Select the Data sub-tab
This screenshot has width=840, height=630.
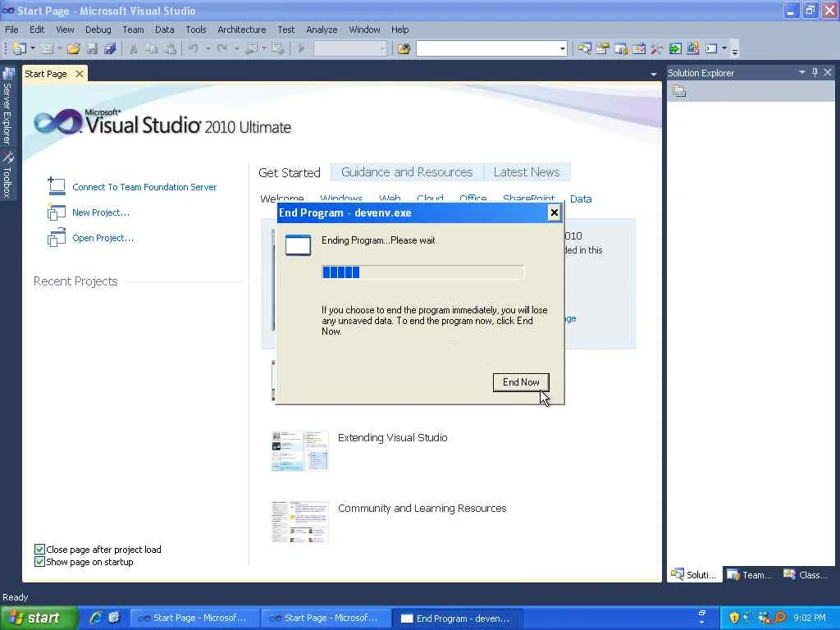[x=581, y=199]
